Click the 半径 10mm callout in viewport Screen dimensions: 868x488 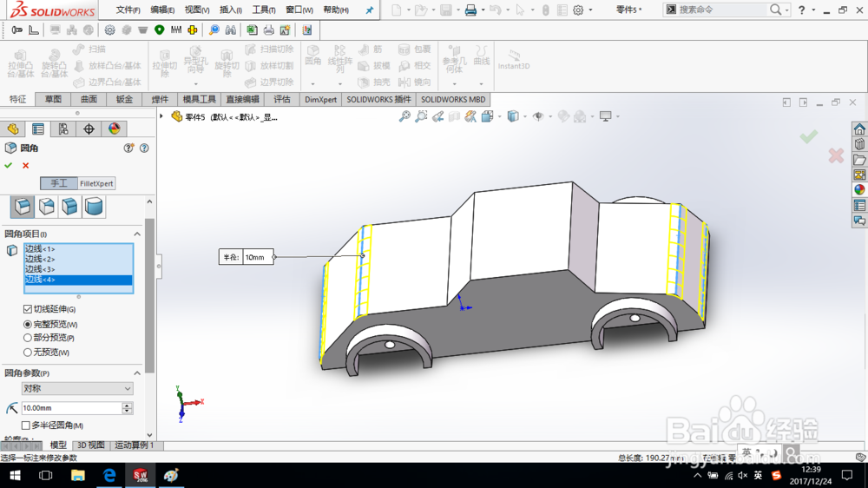(x=247, y=257)
